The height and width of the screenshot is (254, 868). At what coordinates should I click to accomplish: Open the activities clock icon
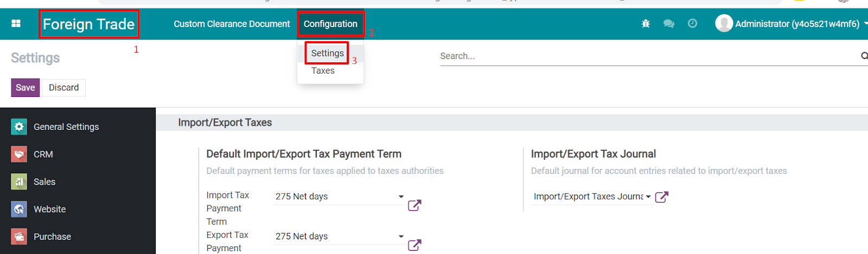click(693, 23)
